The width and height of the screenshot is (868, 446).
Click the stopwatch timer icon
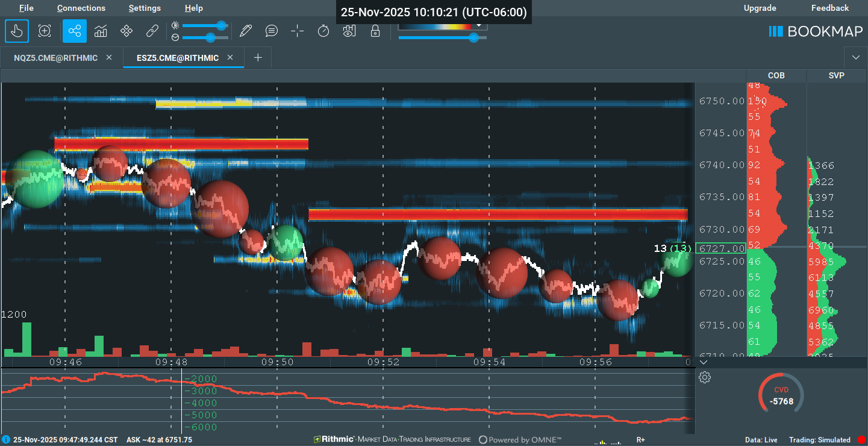pos(323,31)
